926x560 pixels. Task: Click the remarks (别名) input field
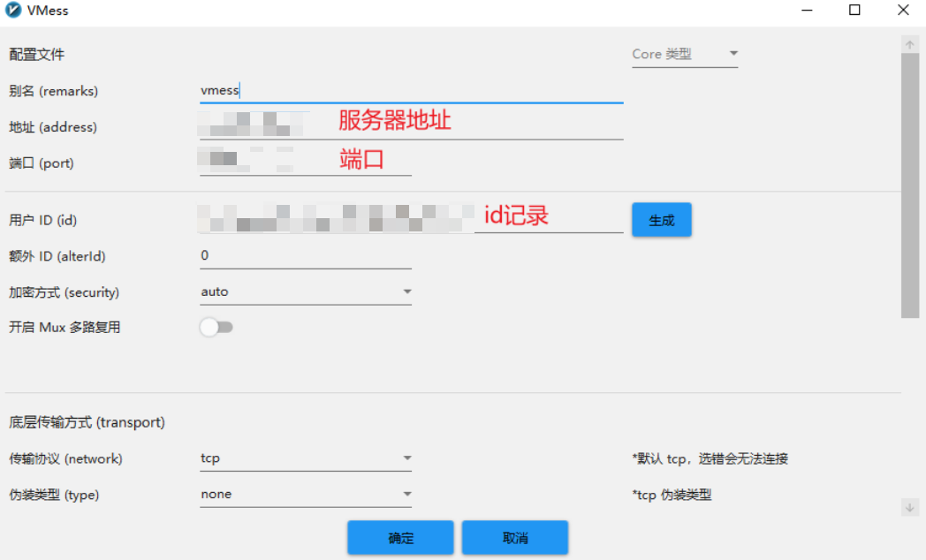click(411, 90)
